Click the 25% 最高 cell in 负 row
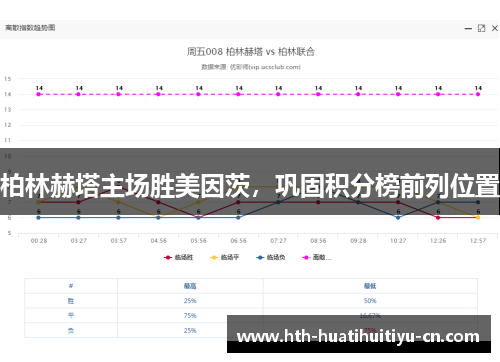Screen dimensions: 500x362 click(190, 331)
